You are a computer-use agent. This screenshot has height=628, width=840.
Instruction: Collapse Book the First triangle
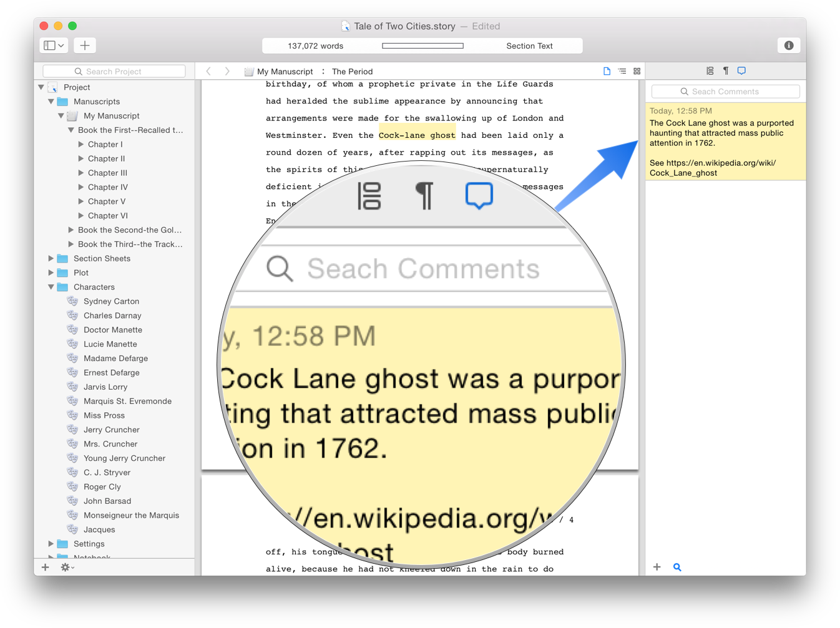(x=71, y=130)
